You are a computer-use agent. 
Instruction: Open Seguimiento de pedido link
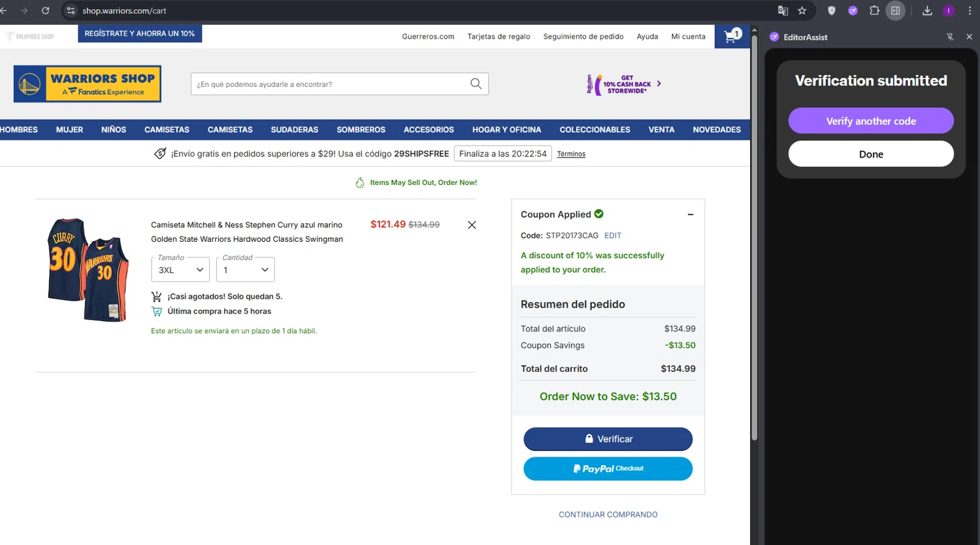tap(583, 37)
